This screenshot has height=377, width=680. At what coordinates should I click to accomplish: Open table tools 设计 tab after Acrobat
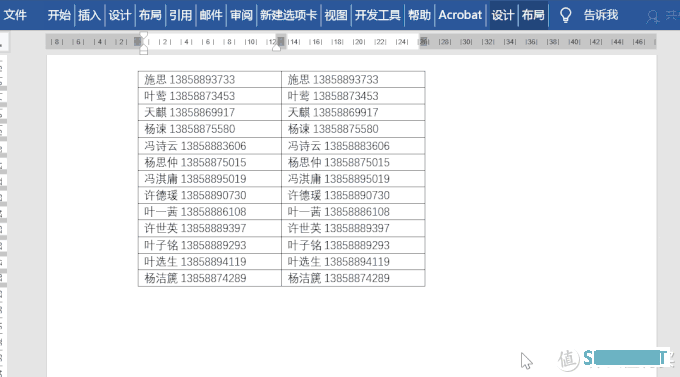point(503,15)
